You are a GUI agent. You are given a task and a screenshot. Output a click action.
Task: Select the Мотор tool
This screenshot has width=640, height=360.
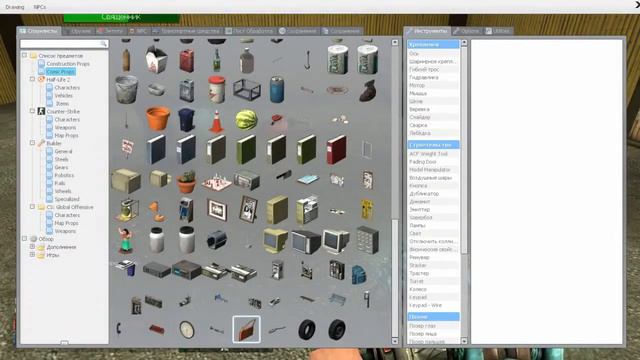(x=433, y=85)
